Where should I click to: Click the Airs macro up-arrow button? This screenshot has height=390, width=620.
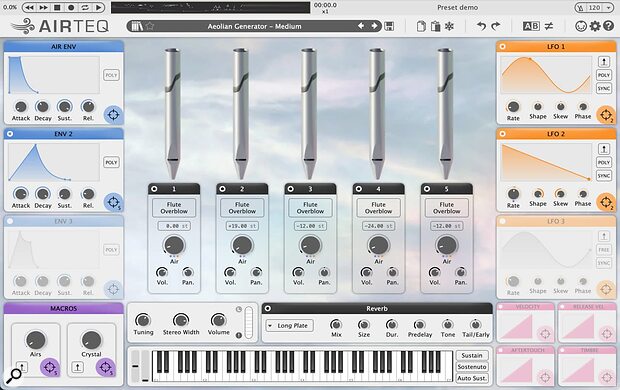coord(22,367)
